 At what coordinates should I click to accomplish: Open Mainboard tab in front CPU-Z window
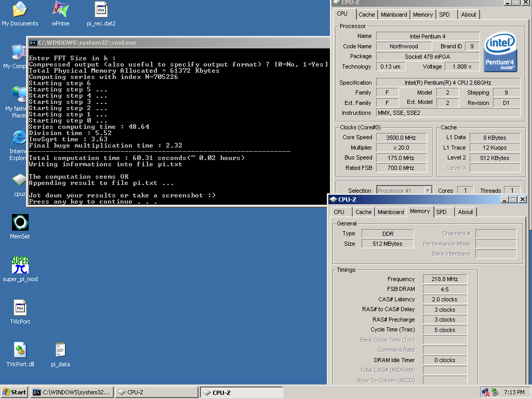pyautogui.click(x=391, y=212)
